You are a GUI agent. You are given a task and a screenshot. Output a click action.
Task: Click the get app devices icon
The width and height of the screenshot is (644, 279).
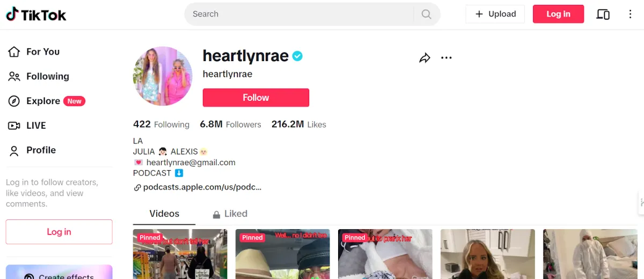(603, 14)
